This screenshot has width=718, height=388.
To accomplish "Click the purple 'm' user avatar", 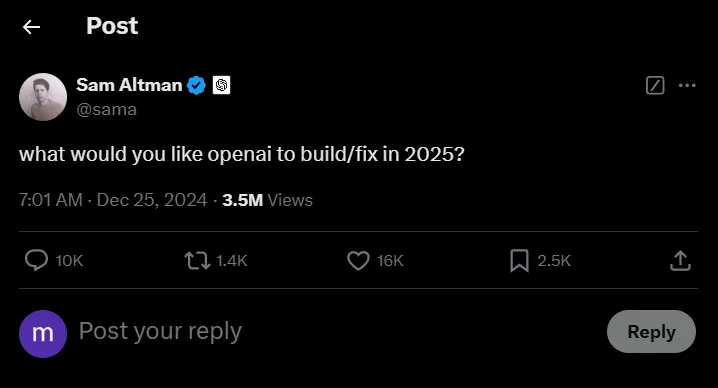I will [43, 334].
